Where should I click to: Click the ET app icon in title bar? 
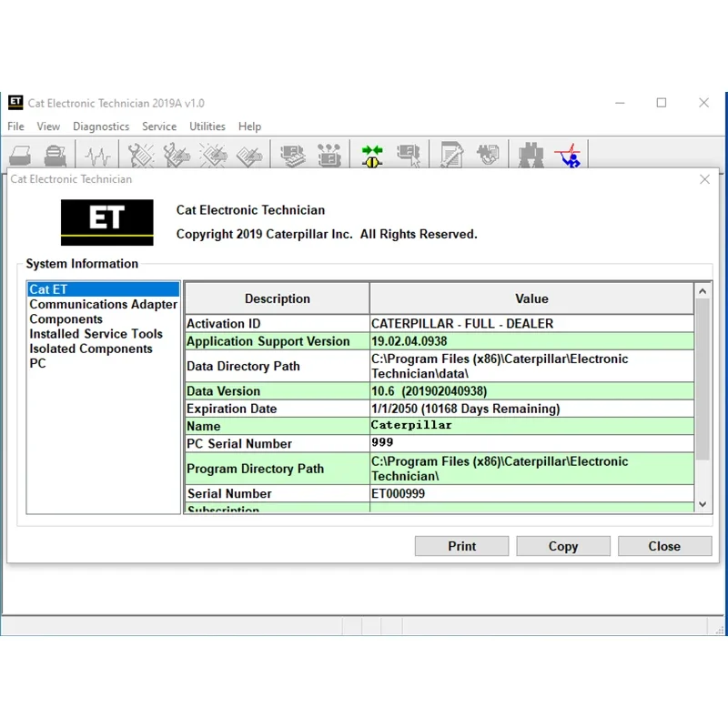point(15,102)
